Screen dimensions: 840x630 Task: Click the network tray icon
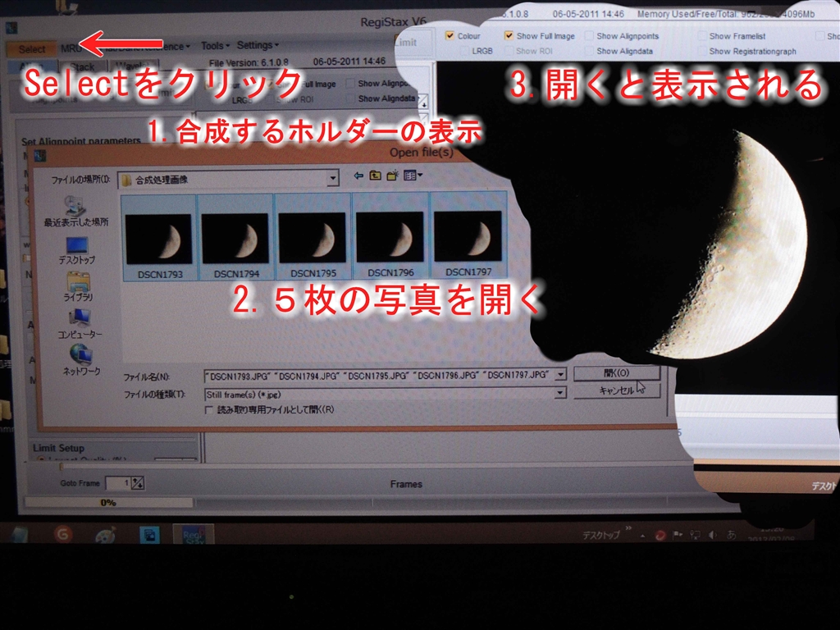click(x=696, y=535)
